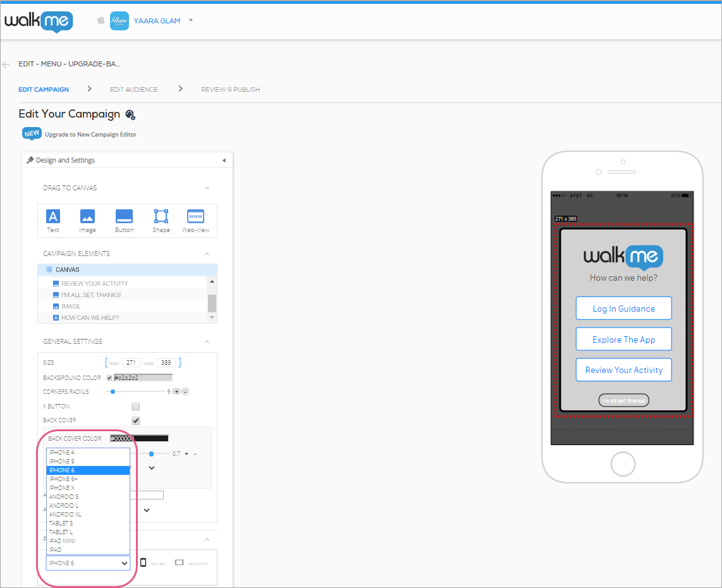The image size is (722, 588).
Task: Select ANDROID XL from device list
Action: (88, 514)
